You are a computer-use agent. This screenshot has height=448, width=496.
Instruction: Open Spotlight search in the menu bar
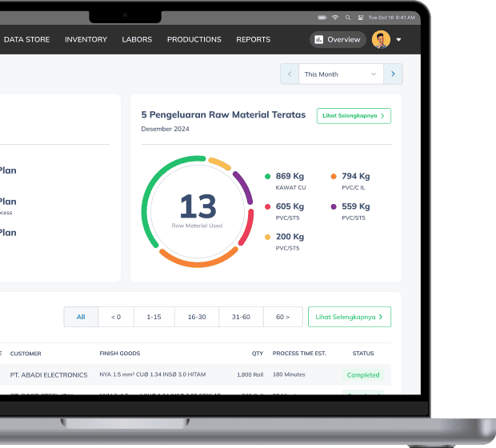[x=348, y=17]
